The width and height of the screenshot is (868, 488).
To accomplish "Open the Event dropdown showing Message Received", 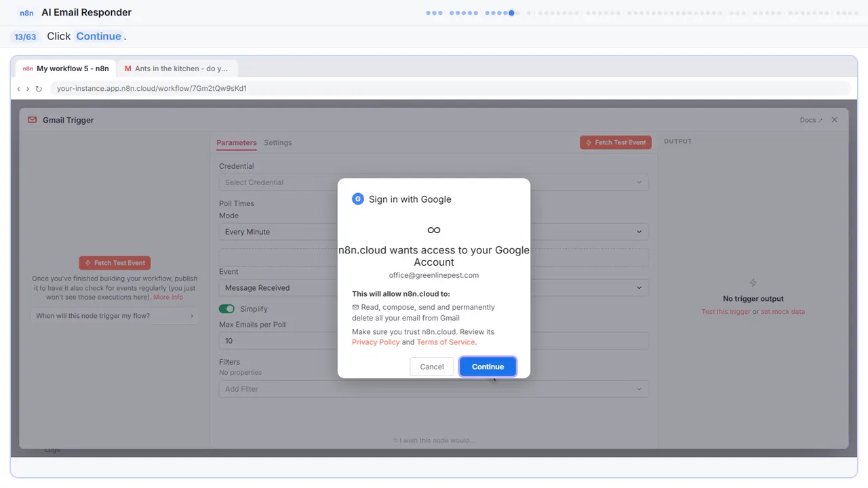I will click(433, 288).
